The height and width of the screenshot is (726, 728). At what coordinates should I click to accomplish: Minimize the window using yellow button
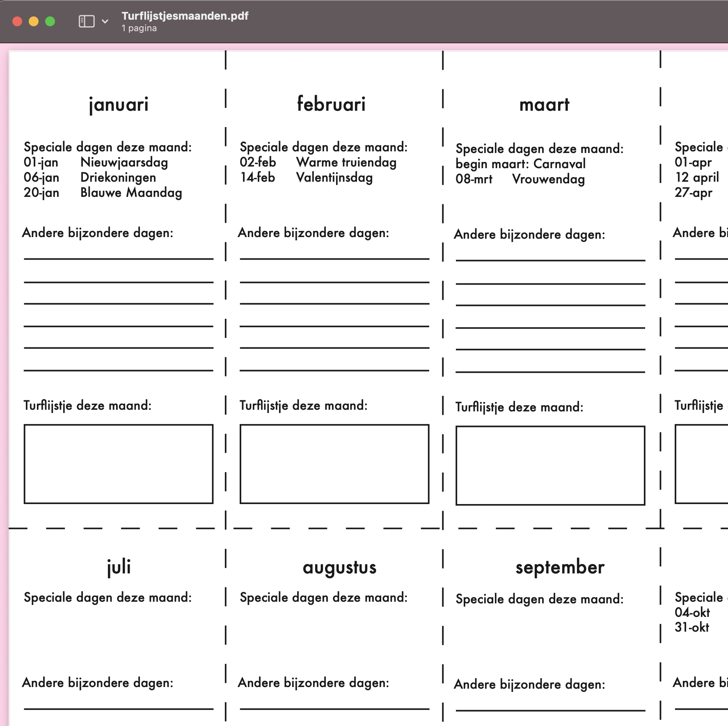click(x=34, y=21)
